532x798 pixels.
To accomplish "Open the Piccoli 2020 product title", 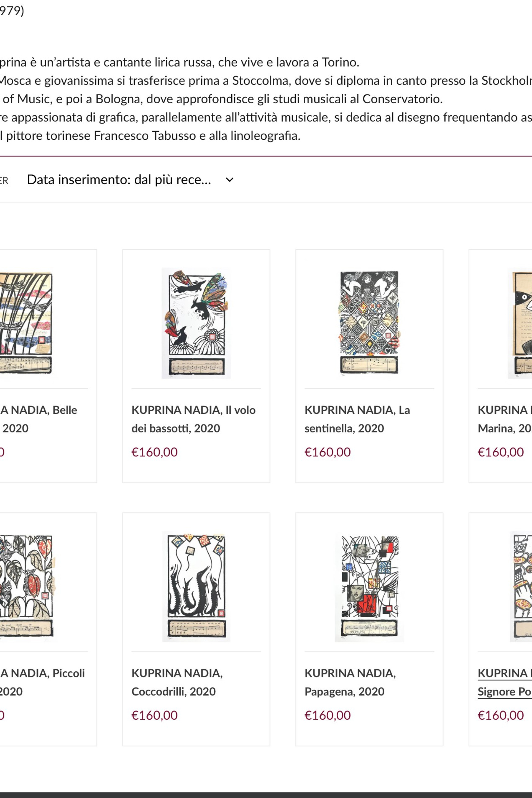I will click(x=42, y=682).
